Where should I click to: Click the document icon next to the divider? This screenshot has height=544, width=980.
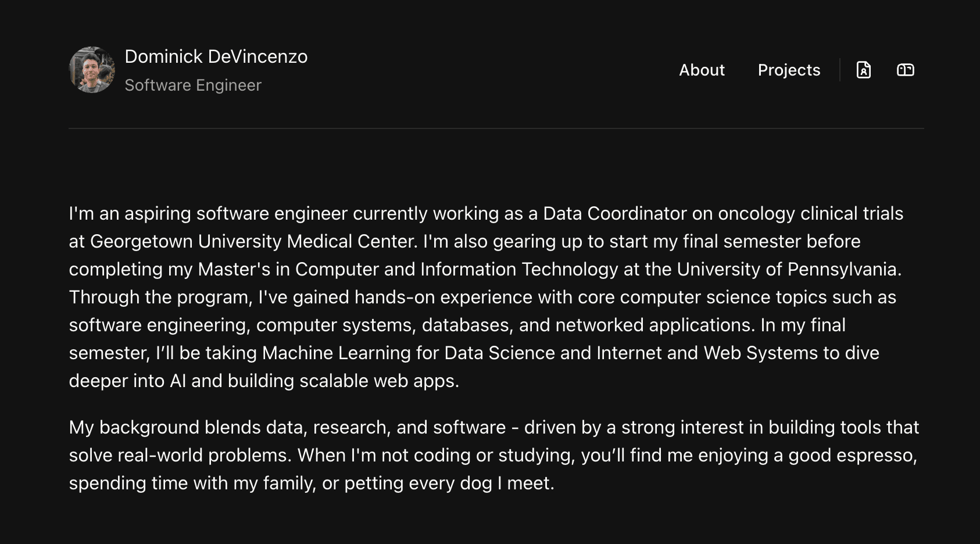[x=864, y=70]
